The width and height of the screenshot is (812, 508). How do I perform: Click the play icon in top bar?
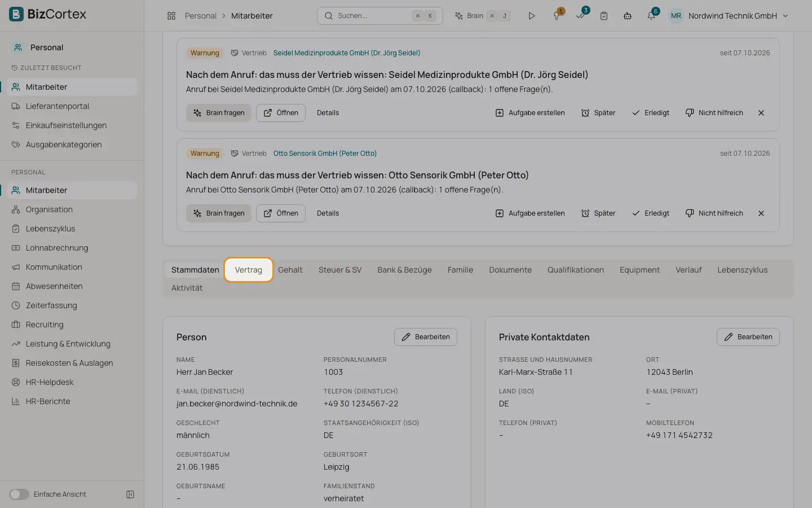[531, 16]
